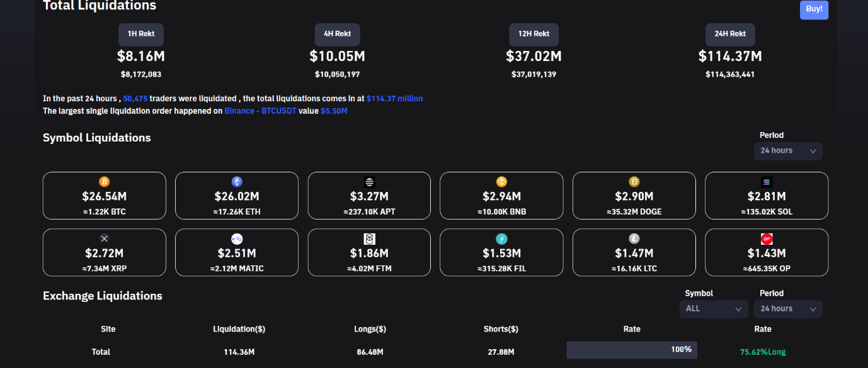The image size is (868, 368).
Task: Click the $114.37 million link
Action: coord(395,99)
